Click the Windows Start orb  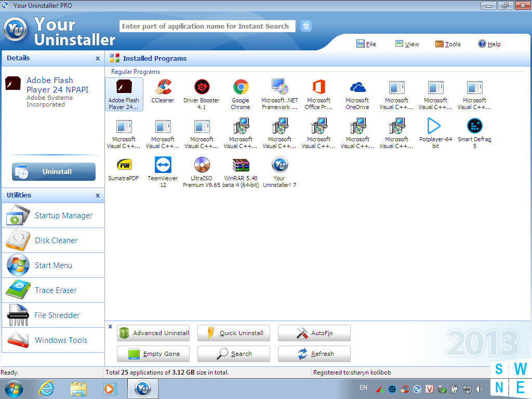(x=14, y=389)
